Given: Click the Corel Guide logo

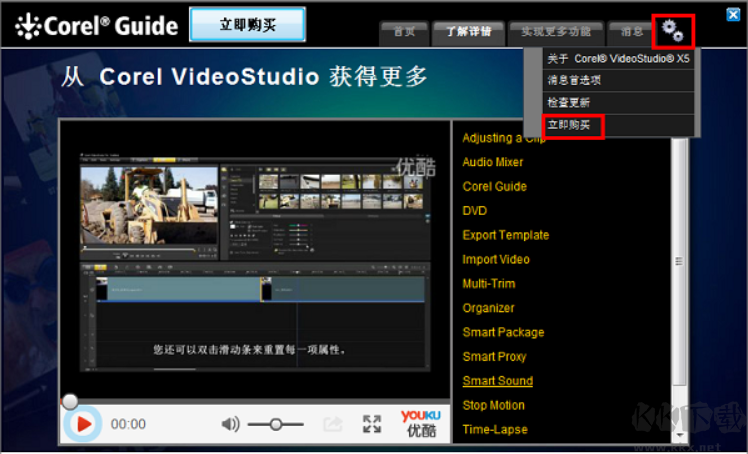Looking at the screenshot, I should (97, 26).
